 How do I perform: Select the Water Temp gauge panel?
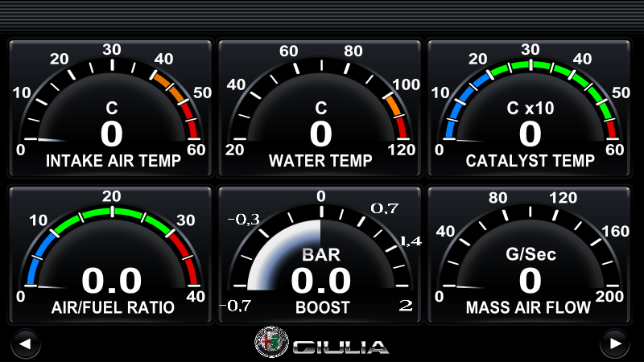[x=320, y=109]
